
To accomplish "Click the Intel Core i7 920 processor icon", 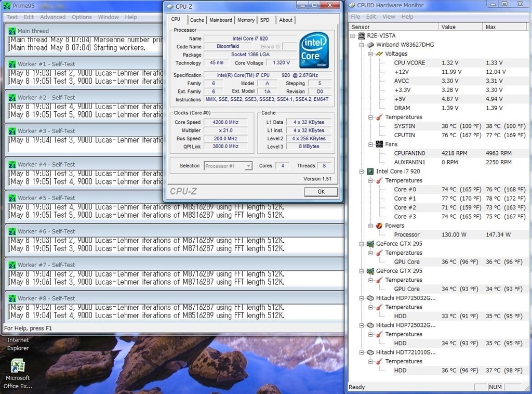I will 370,172.
